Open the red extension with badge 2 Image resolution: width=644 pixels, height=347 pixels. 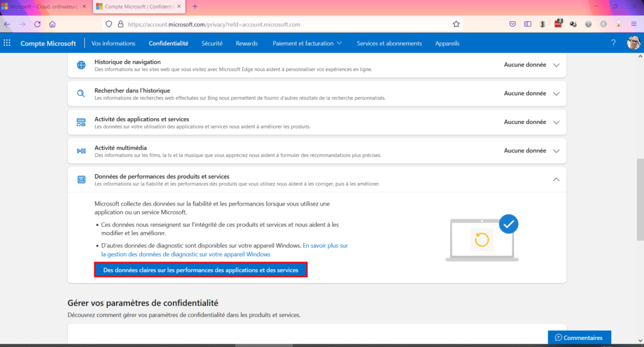[558, 24]
